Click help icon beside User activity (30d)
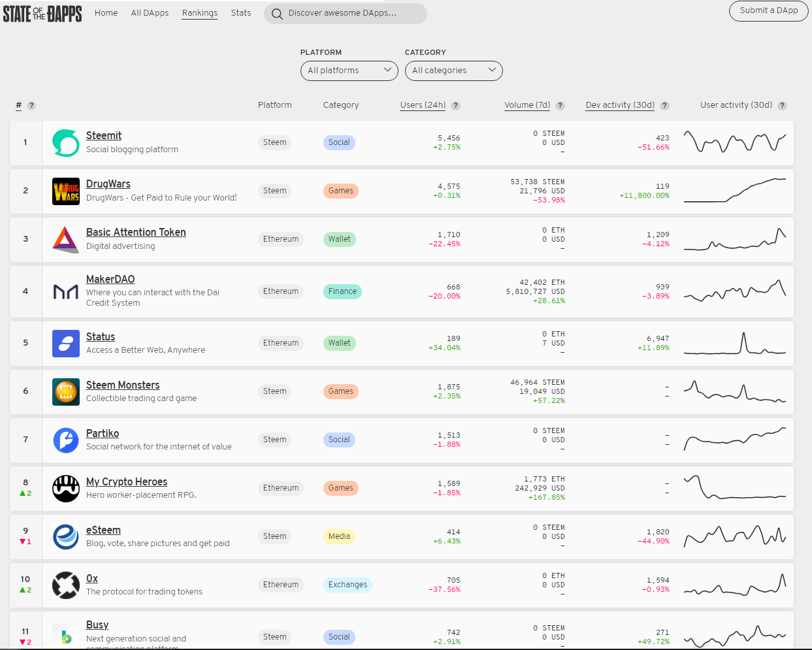 [x=783, y=106]
